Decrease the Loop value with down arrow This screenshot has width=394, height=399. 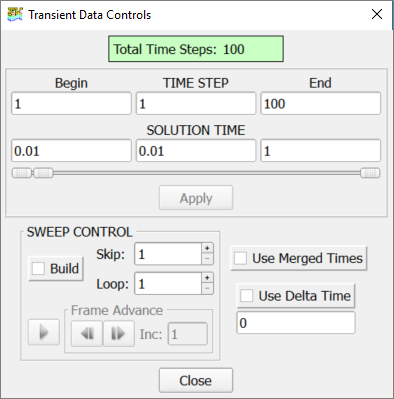click(x=207, y=289)
